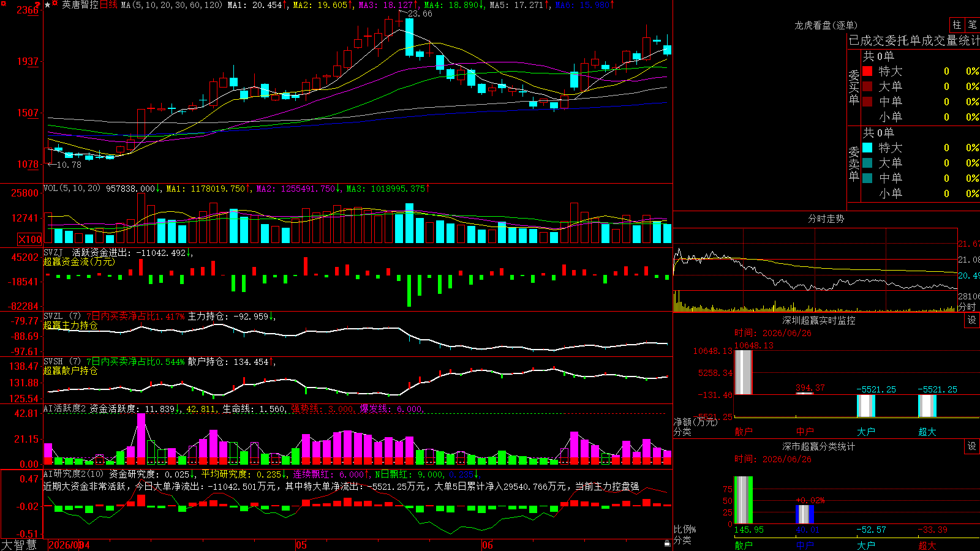The image size is (980, 551).
Task: Click the 小单 row under 委买单
Action: pos(921,117)
